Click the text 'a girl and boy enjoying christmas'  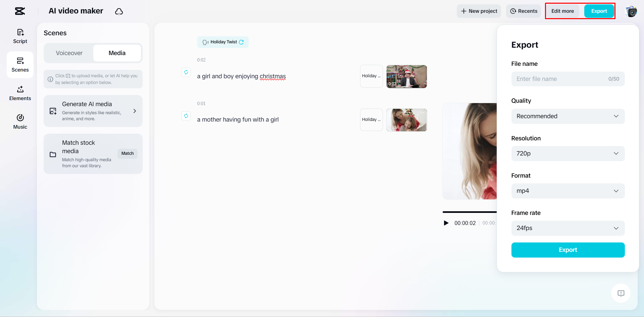(241, 76)
